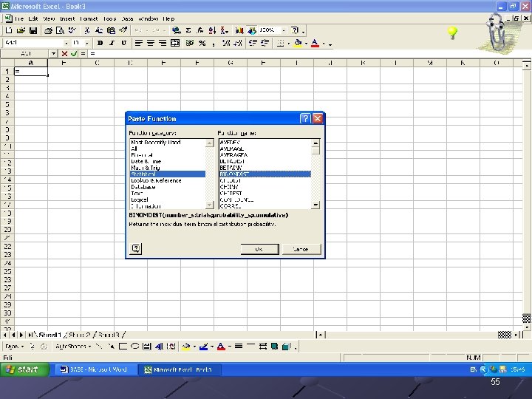Viewport: 532px width, 399px height.
Task: Click the Sort Ascending icon
Action: 212,30
